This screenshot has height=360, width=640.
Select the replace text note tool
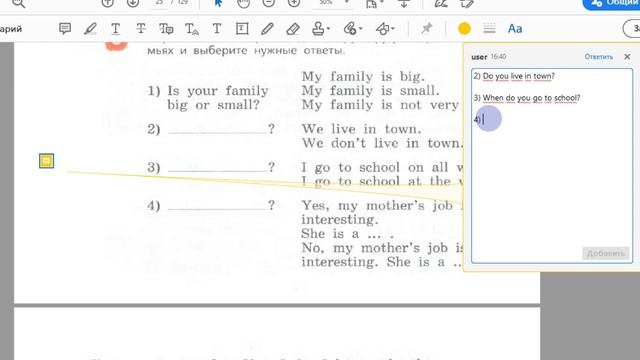pyautogui.click(x=166, y=29)
